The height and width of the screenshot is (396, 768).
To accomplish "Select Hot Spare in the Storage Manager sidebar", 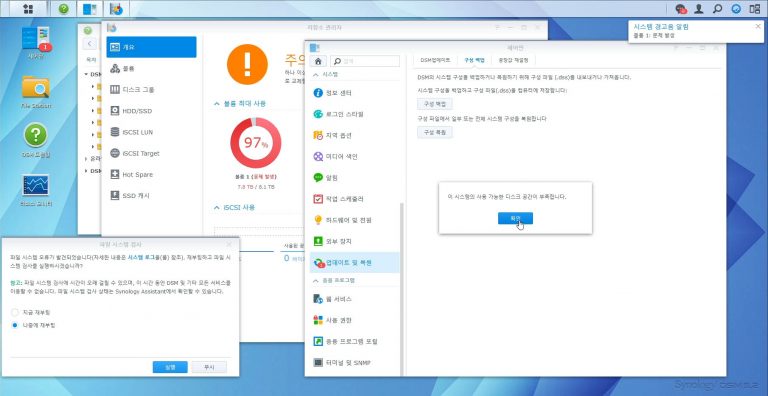I will click(x=151, y=174).
